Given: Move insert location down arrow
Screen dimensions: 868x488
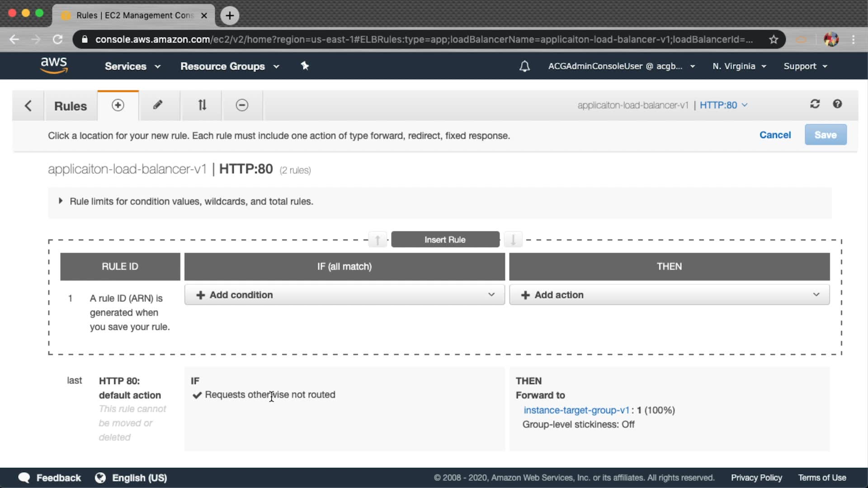Looking at the screenshot, I should (513, 239).
